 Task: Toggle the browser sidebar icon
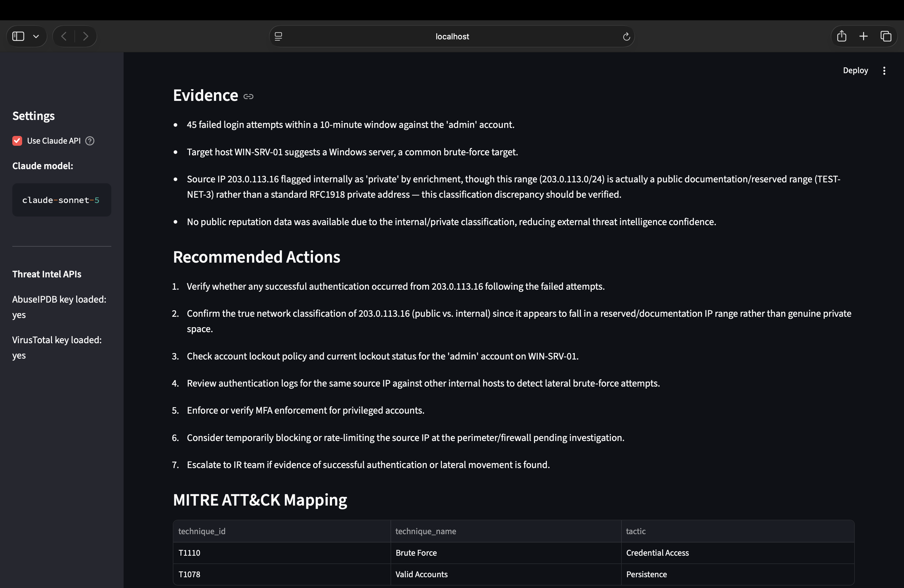18,37
